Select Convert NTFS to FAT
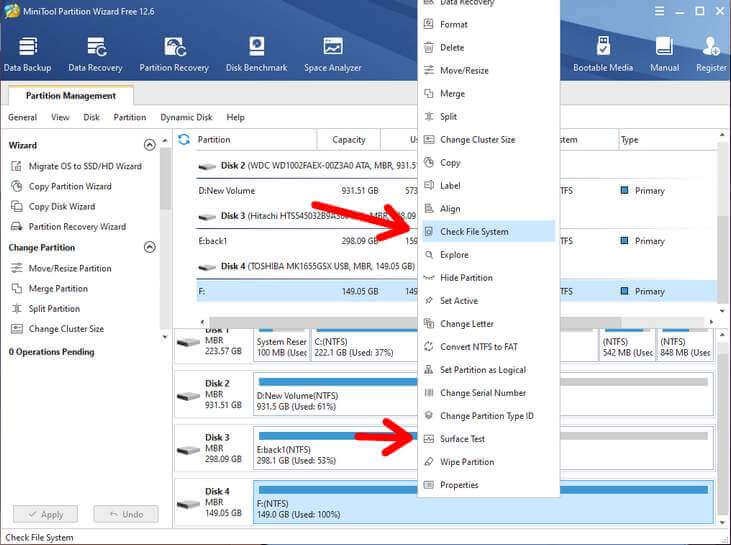Viewport: 731px width, 545px height. (x=488, y=347)
